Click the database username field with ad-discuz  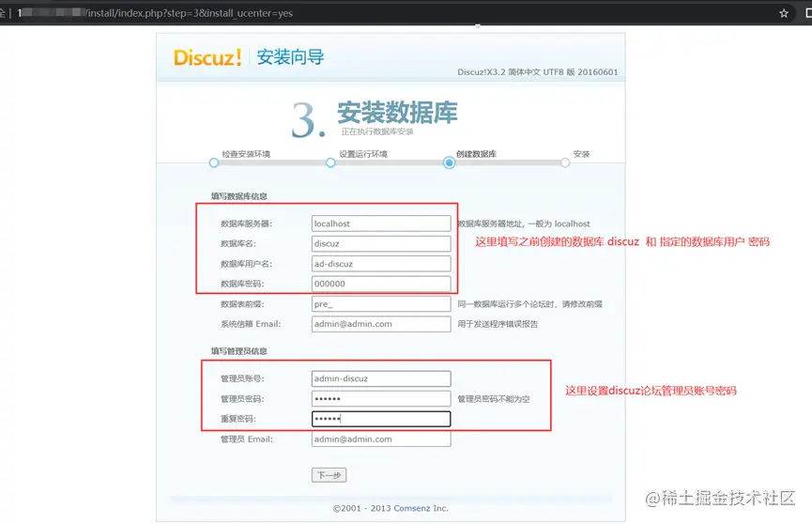coord(381,264)
